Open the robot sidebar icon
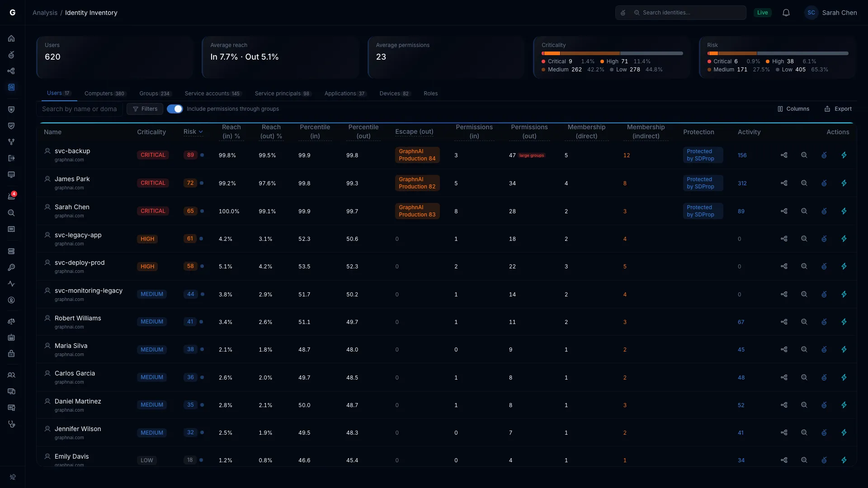Viewport: 868px width, 488px height. point(11,338)
